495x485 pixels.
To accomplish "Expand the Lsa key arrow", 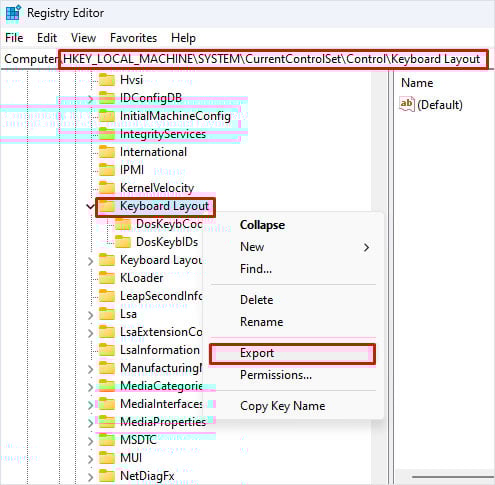I will (90, 315).
